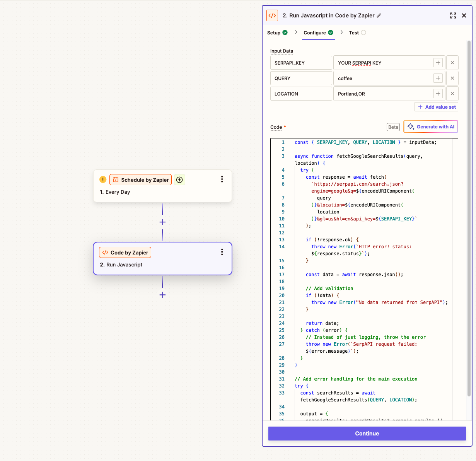Click Generate with AI button
Viewport: 476px width, 461px height.
(x=431, y=126)
